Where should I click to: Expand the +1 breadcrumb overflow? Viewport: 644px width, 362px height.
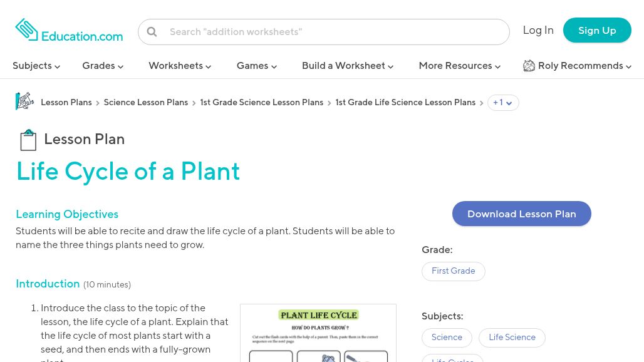pyautogui.click(x=503, y=103)
